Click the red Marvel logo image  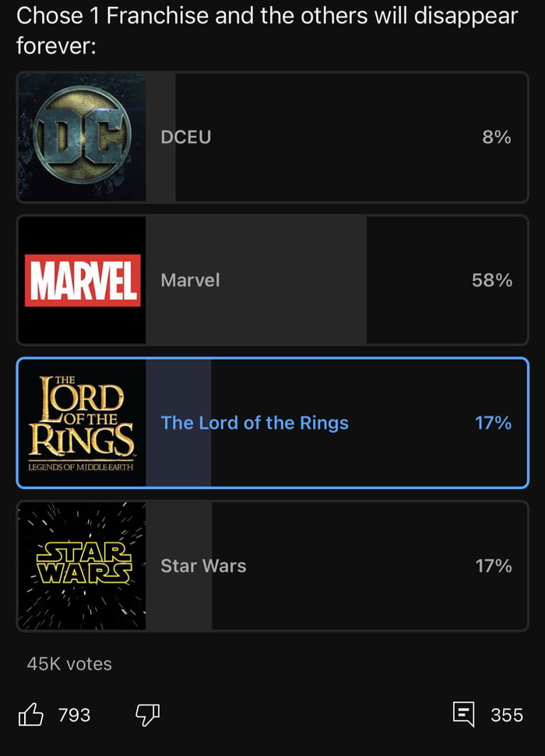pyautogui.click(x=82, y=280)
